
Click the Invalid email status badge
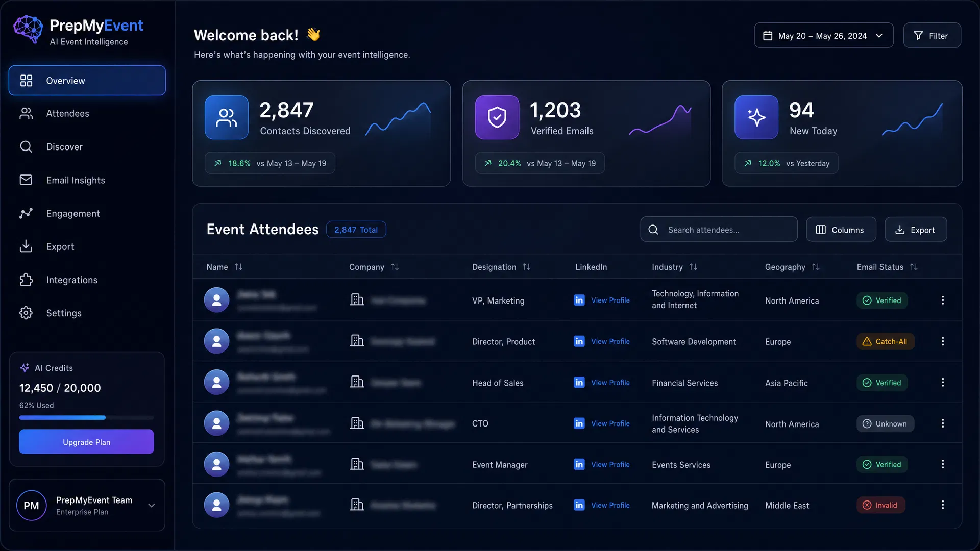(881, 505)
